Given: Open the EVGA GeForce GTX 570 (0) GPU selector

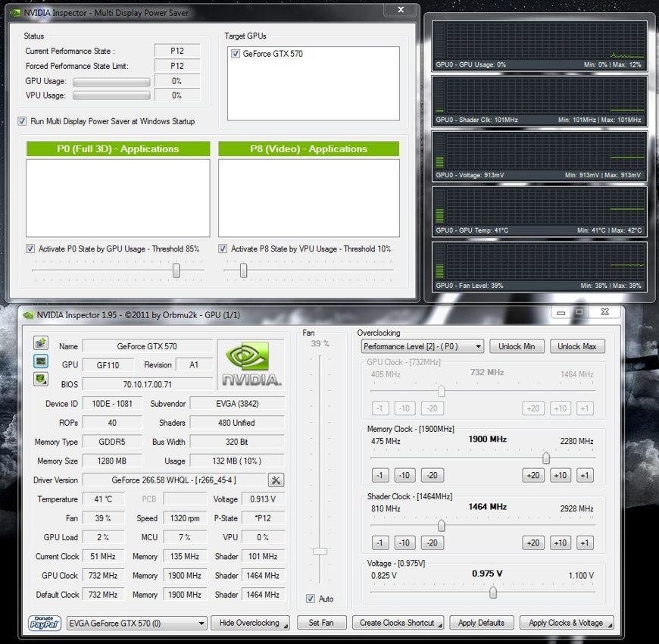Looking at the screenshot, I should click(x=136, y=623).
